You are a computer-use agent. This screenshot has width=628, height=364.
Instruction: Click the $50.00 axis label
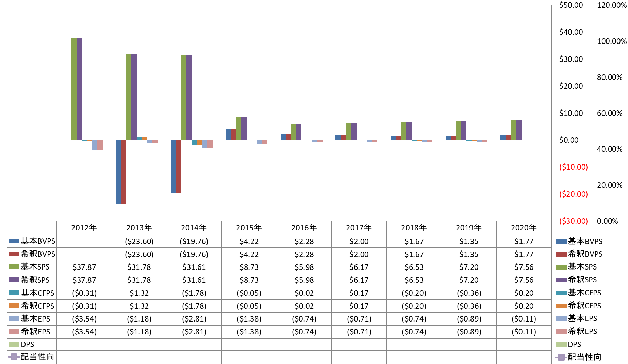click(571, 5)
